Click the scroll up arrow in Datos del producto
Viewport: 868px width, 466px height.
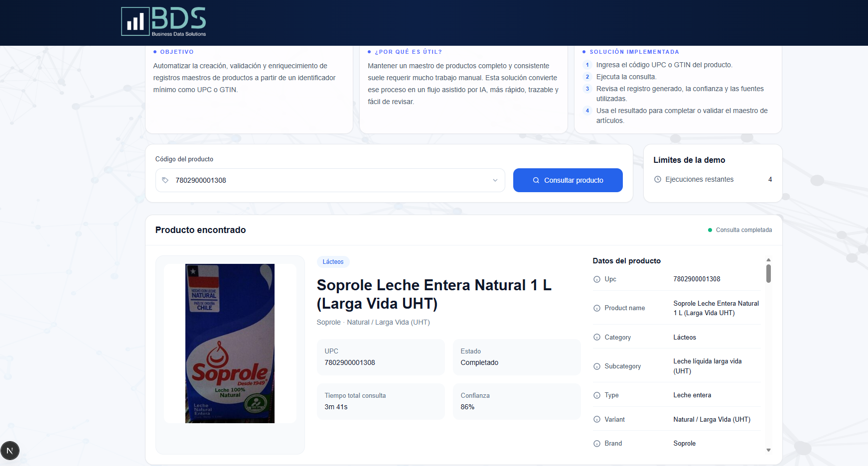click(x=768, y=260)
